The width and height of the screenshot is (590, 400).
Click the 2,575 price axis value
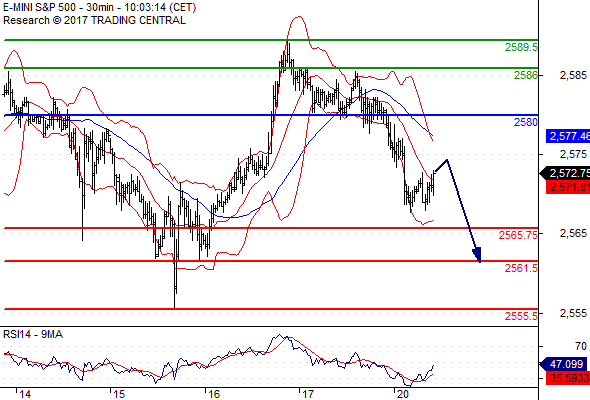(573, 154)
